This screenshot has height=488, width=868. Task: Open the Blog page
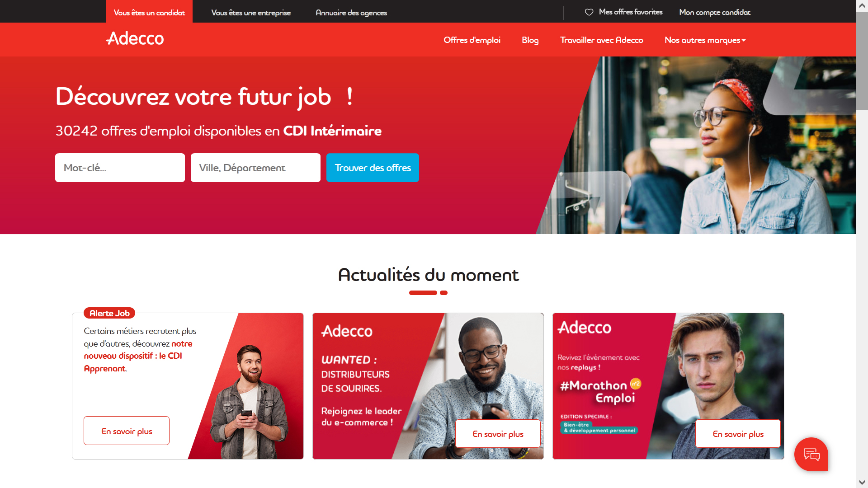tap(530, 40)
